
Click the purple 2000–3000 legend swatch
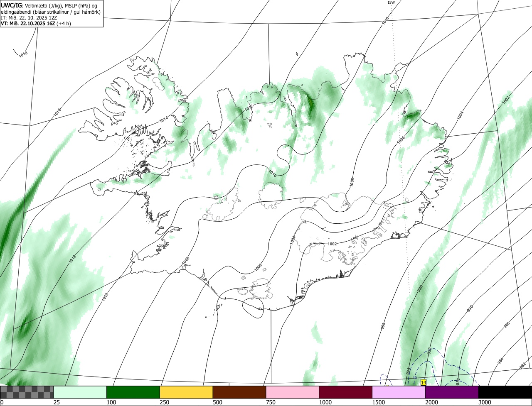click(x=452, y=392)
